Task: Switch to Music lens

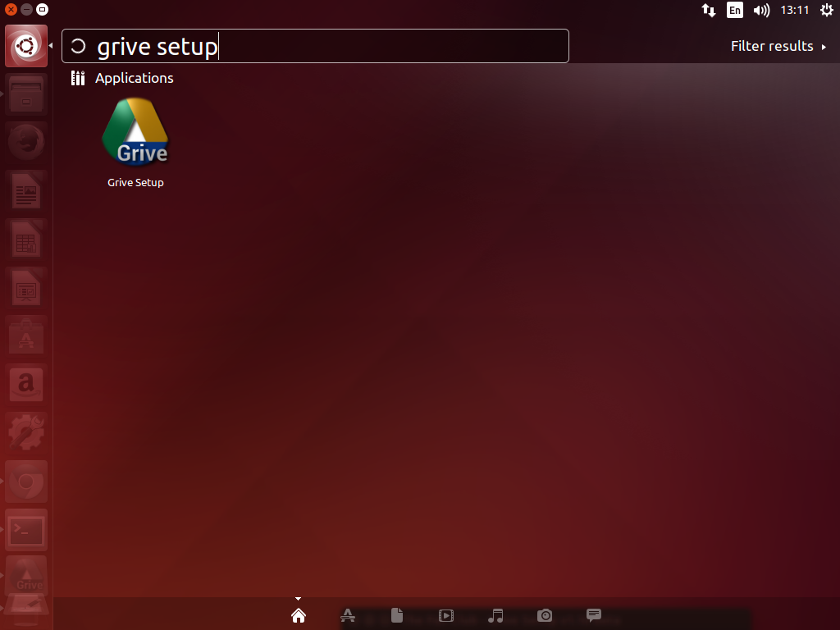Action: coord(495,615)
